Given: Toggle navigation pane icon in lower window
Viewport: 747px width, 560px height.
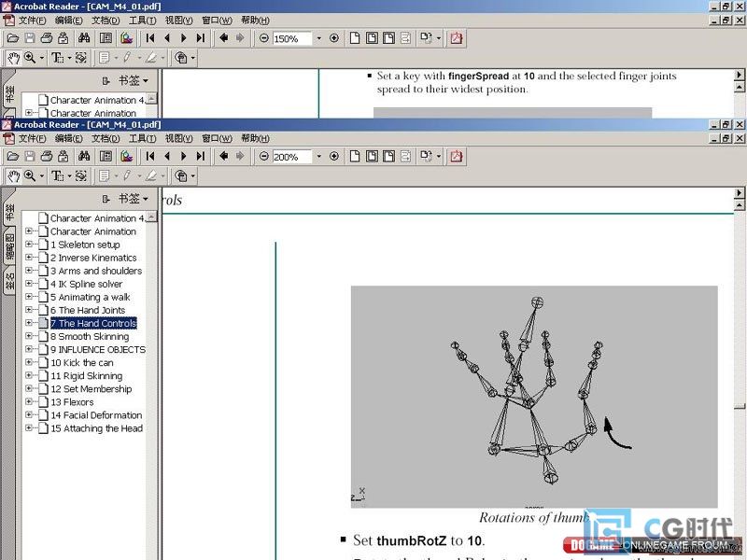Looking at the screenshot, I should tap(106, 156).
